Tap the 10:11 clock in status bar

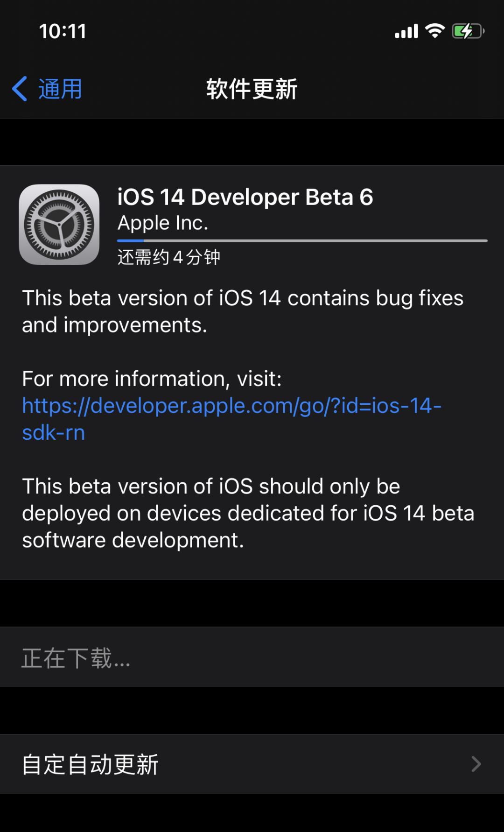point(63,31)
